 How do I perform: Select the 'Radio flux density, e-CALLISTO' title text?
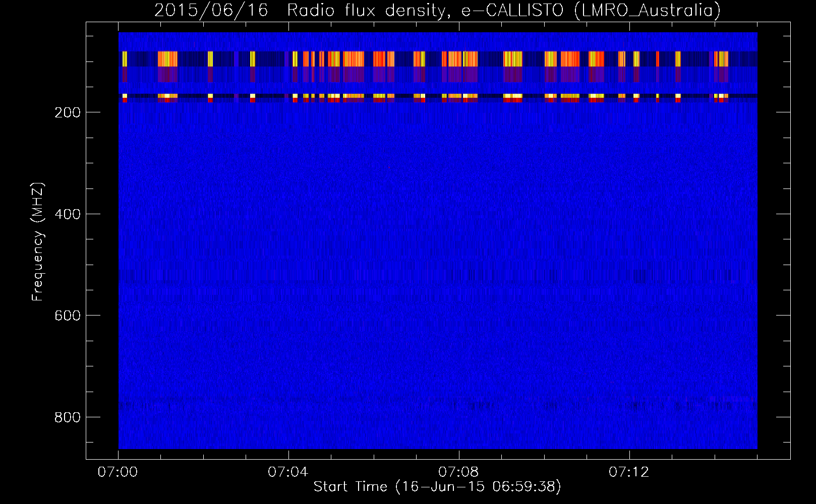[x=425, y=10]
